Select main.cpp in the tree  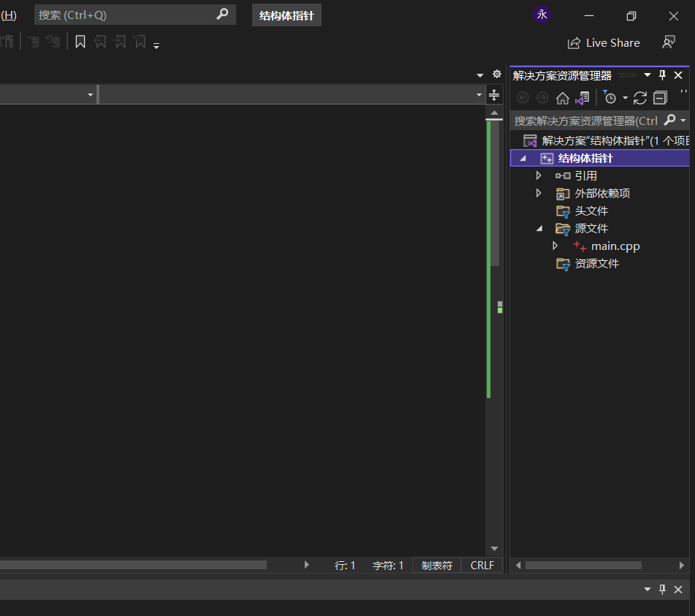tap(615, 246)
